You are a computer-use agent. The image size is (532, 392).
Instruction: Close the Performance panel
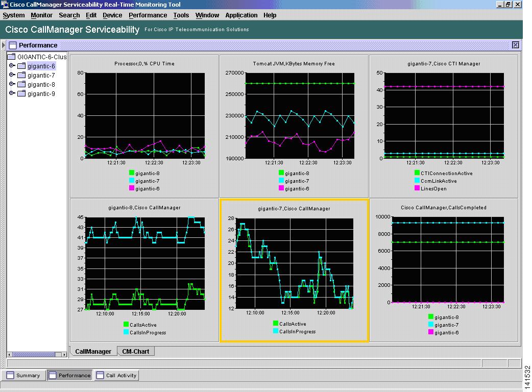coord(515,45)
